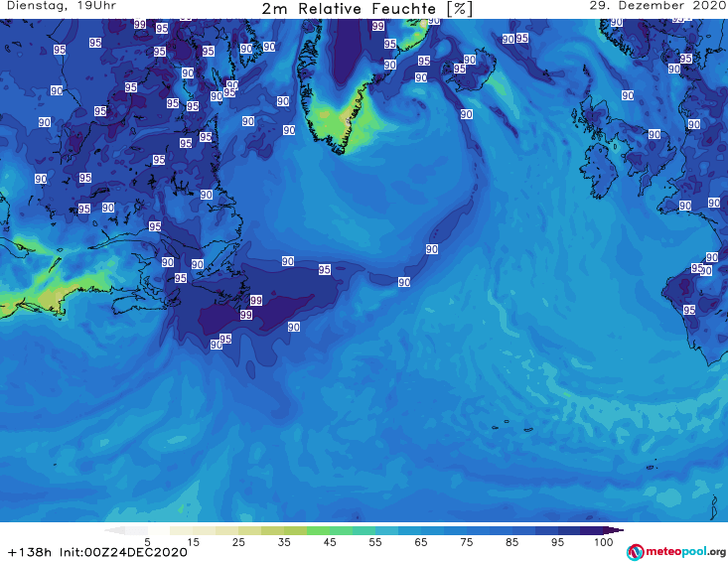Click the '65' tick on the color scale
The width and height of the screenshot is (728, 562).
coord(421,542)
